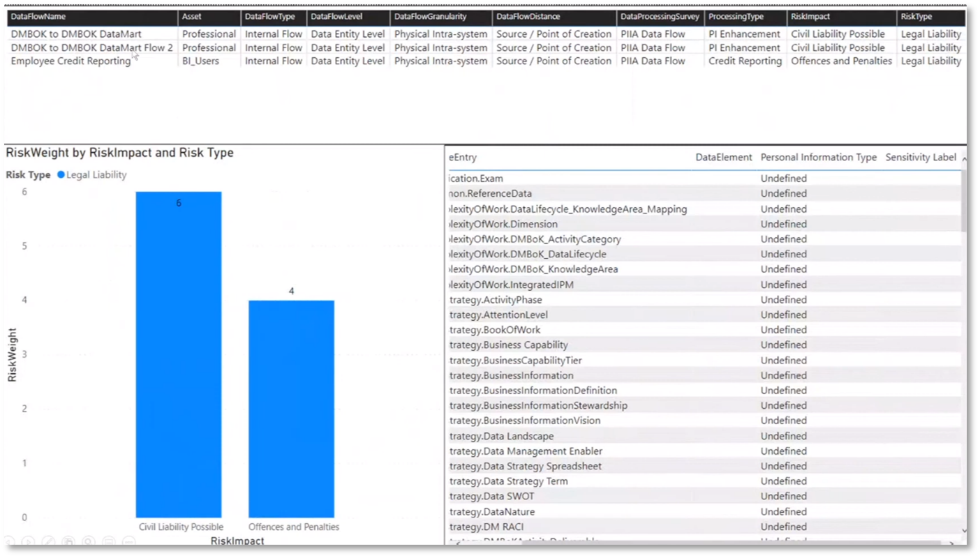Click the BI_Users asset cell
Viewport: 980px width, 558px height.
point(200,61)
